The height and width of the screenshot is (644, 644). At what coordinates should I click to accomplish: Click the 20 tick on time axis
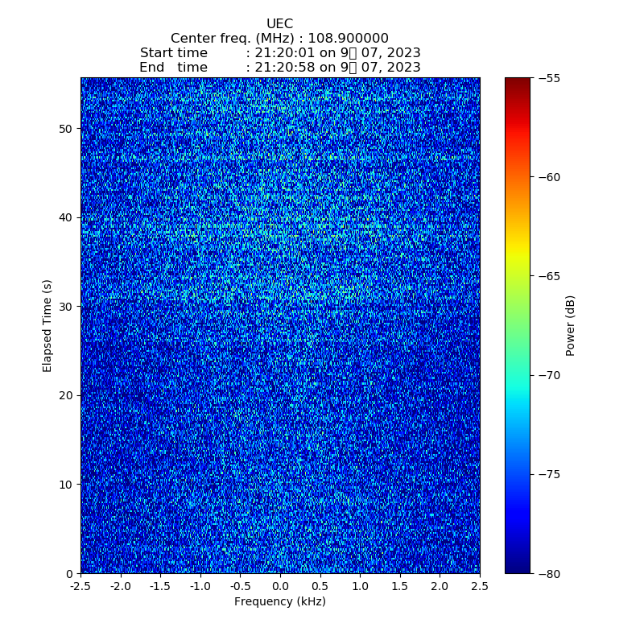point(65,395)
